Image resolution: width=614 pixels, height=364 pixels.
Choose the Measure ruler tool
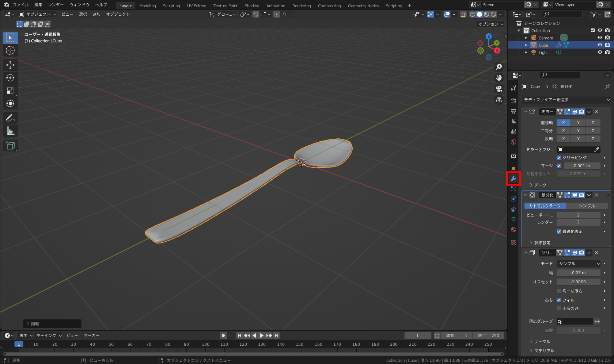pyautogui.click(x=10, y=131)
